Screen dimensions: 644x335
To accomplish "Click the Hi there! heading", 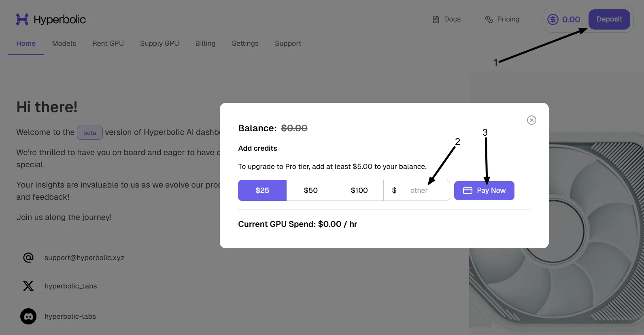I will [x=47, y=107].
